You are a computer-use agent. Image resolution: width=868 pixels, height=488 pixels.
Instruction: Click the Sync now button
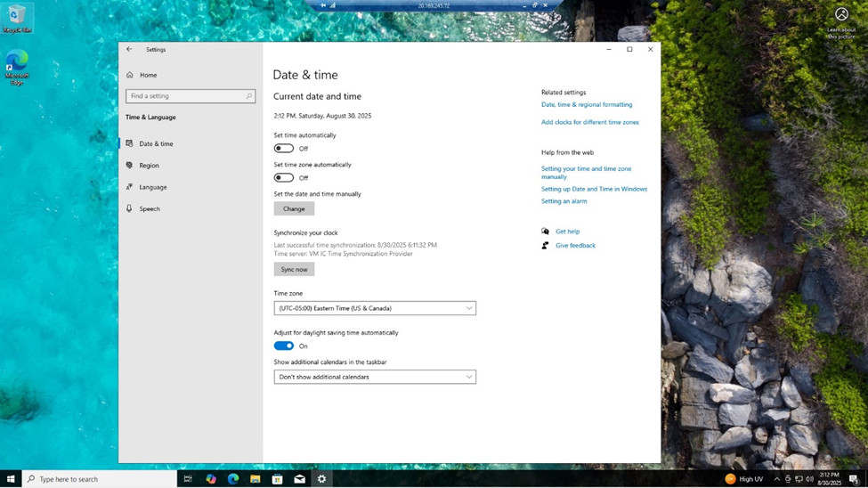(x=294, y=269)
